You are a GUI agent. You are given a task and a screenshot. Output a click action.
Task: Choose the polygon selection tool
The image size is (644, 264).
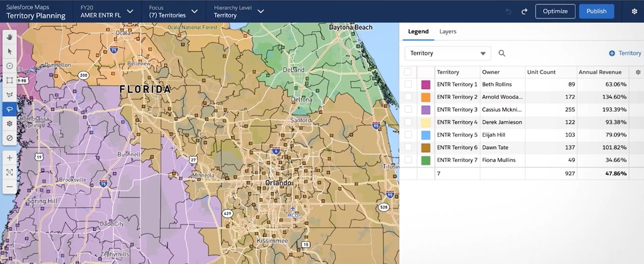tap(9, 95)
